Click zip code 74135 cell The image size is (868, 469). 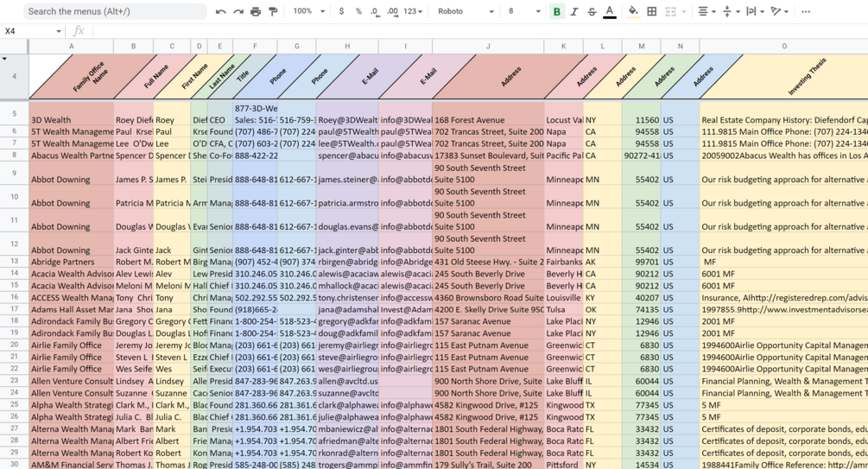(x=641, y=309)
